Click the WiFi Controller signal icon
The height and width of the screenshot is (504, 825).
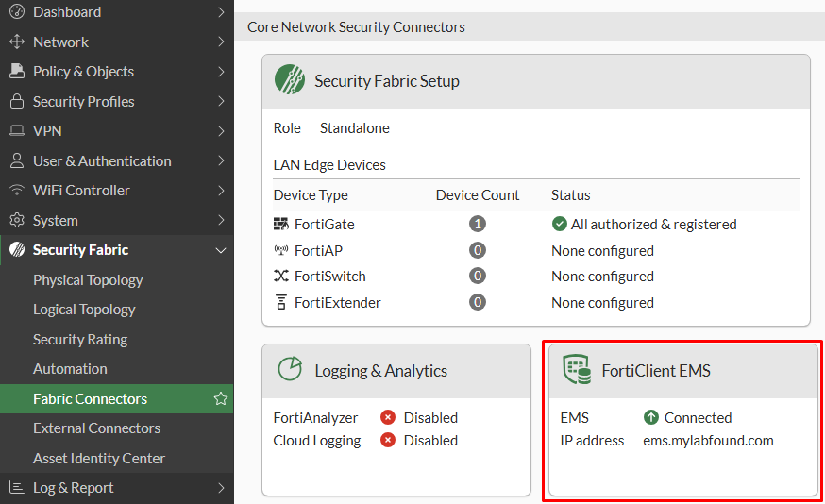pos(17,190)
